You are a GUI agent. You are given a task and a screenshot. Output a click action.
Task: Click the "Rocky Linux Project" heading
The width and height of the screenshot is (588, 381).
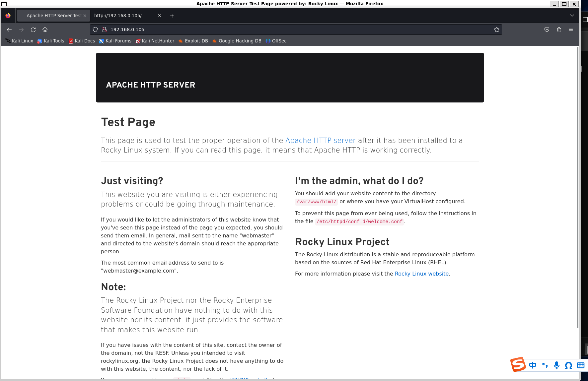(x=342, y=242)
